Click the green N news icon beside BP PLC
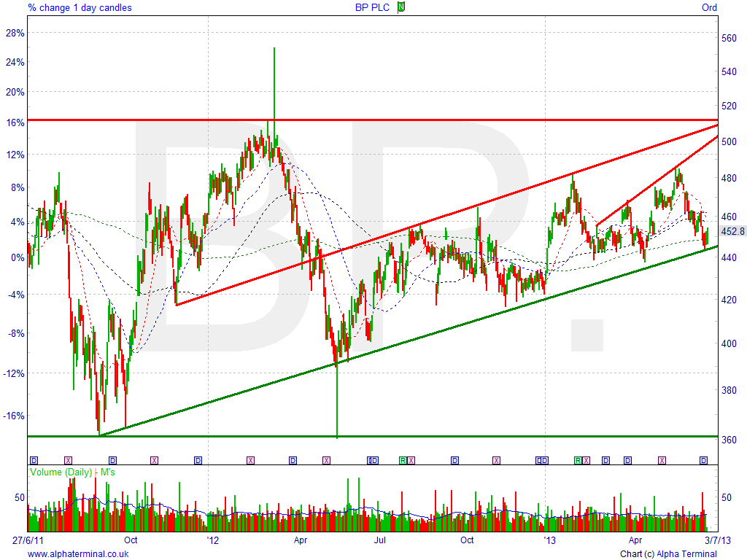This screenshot has width=747, height=560. point(401,7)
